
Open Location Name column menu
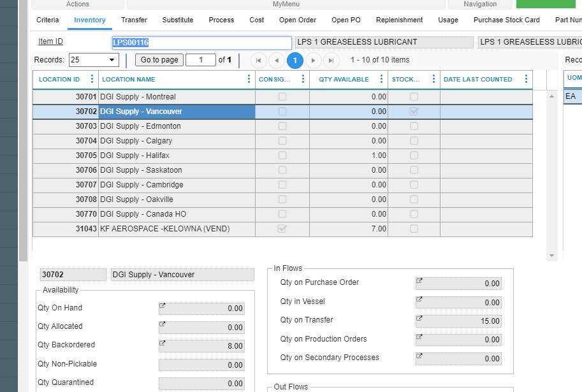pos(249,79)
